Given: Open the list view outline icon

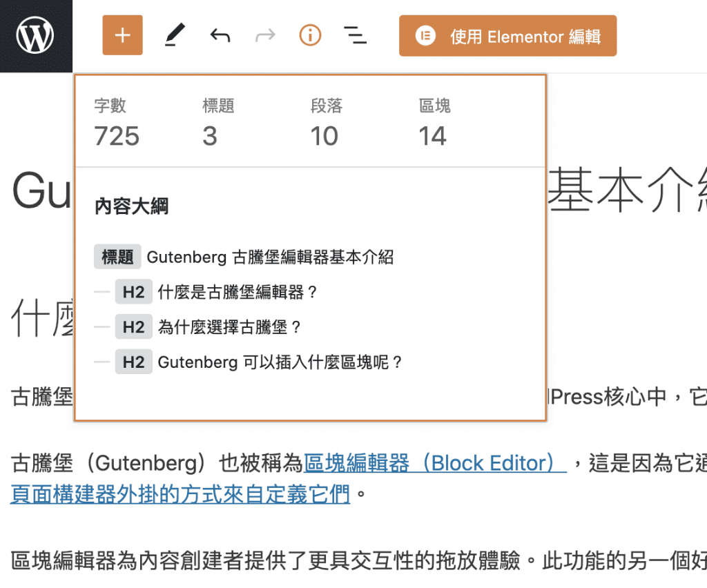Looking at the screenshot, I should 355,35.
